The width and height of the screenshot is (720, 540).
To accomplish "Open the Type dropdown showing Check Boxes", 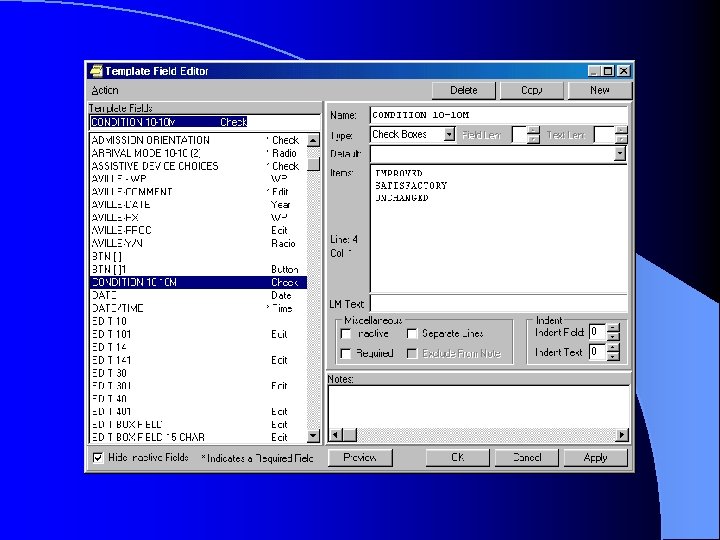I will (x=449, y=134).
